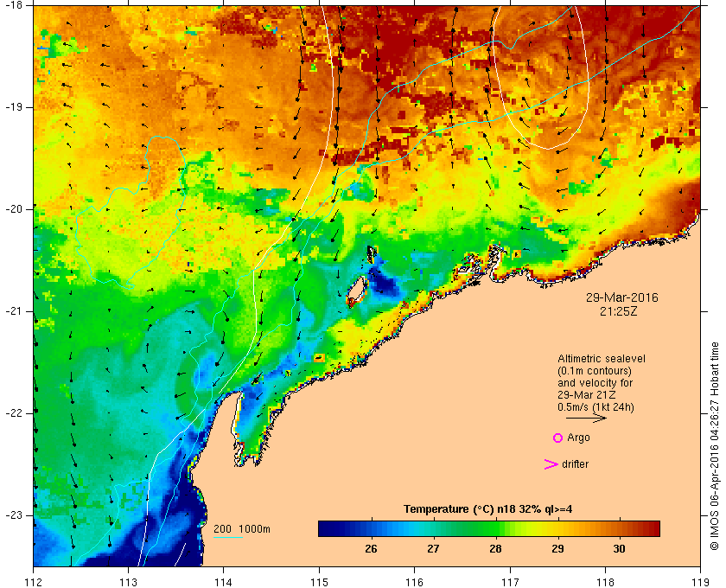Click longitude axis label 118
The image size is (726, 588).
pyautogui.click(x=605, y=583)
